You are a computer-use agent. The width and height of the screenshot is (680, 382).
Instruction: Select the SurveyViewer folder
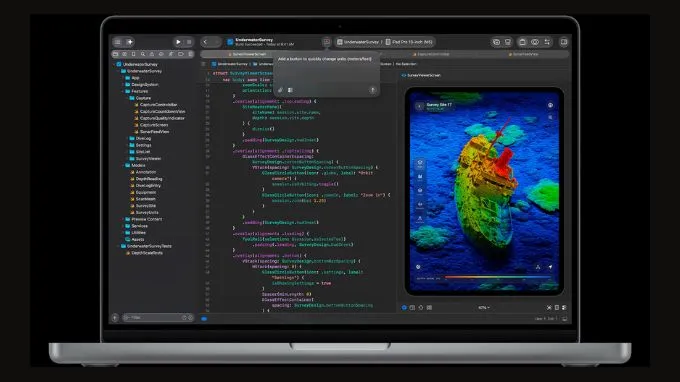coord(145,159)
